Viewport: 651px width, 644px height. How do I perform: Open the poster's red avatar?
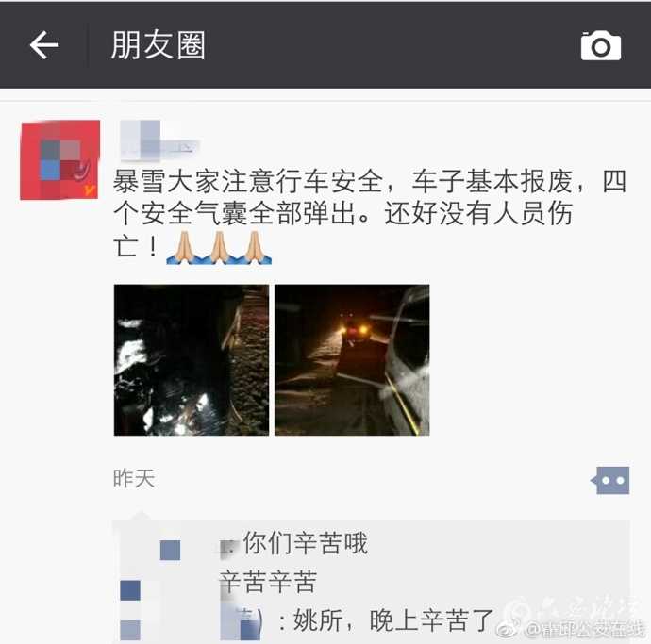[60, 159]
